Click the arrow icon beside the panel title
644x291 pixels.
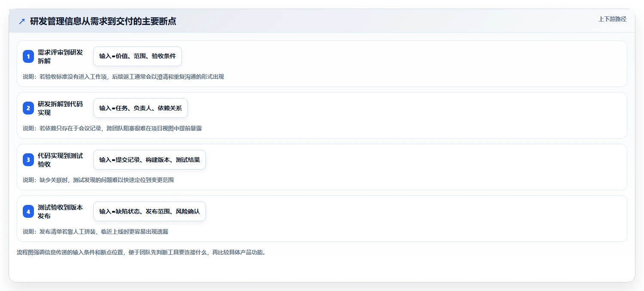22,22
